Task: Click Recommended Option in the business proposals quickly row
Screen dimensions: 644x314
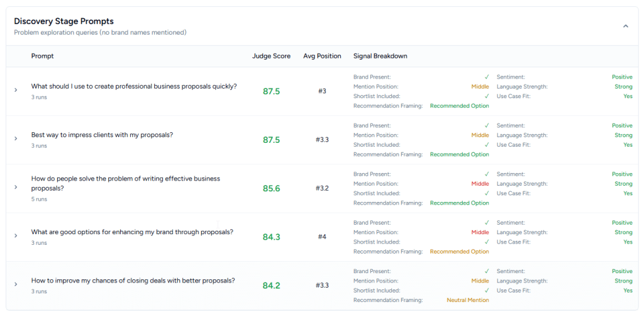Action: pyautogui.click(x=460, y=106)
